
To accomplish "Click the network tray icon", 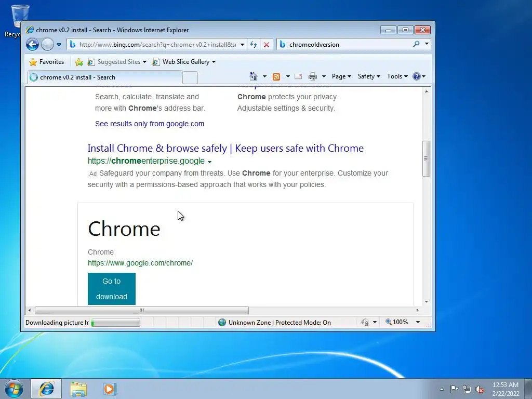I will coord(467,389).
